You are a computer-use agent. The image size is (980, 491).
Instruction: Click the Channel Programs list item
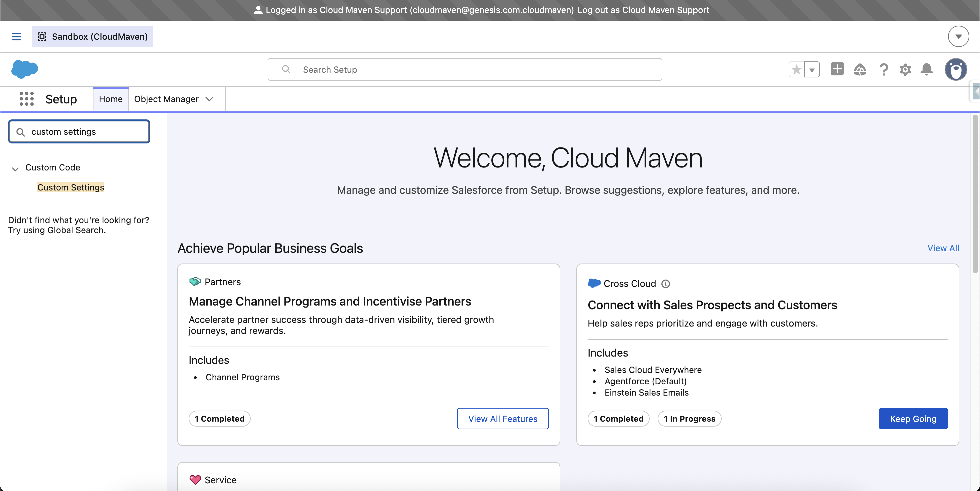pyautogui.click(x=243, y=377)
